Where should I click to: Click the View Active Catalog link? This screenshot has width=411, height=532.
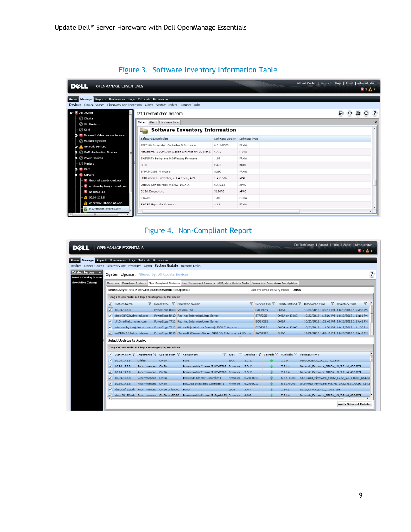(x=84, y=283)
